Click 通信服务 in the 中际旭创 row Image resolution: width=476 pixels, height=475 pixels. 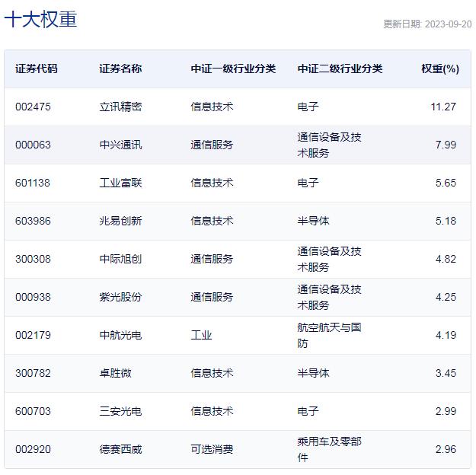click(212, 260)
